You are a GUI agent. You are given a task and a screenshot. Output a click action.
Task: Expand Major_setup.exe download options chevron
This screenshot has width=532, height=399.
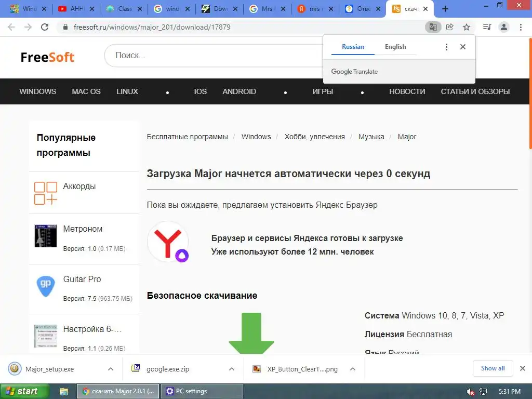click(111, 369)
